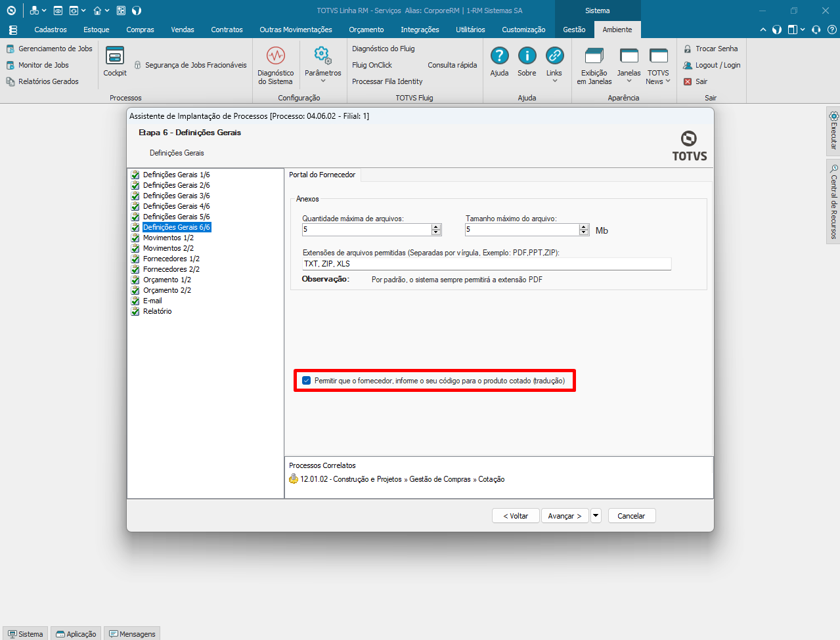The image size is (840, 640).
Task: Open Relatórios Gerados
Action: pos(42,81)
